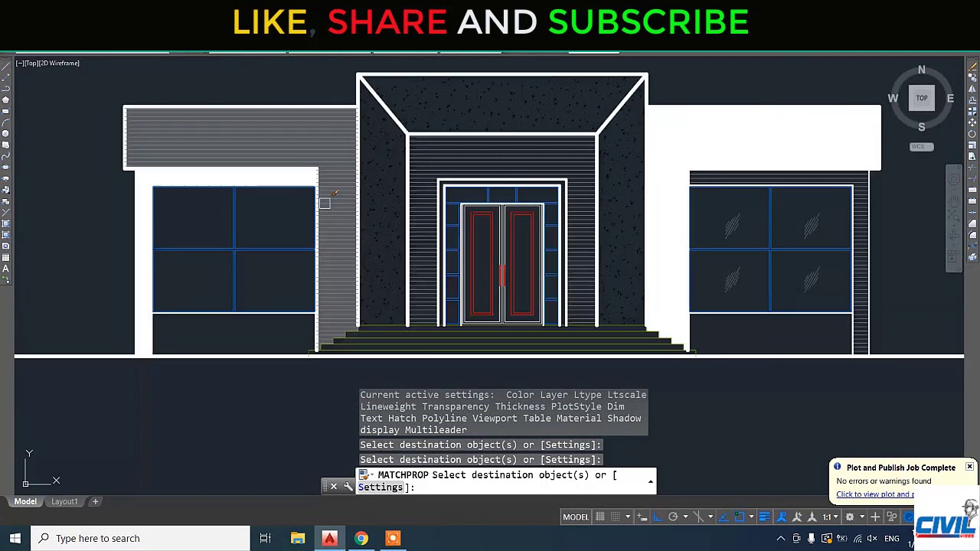Toggle object snap tracking in status bar

tap(724, 517)
